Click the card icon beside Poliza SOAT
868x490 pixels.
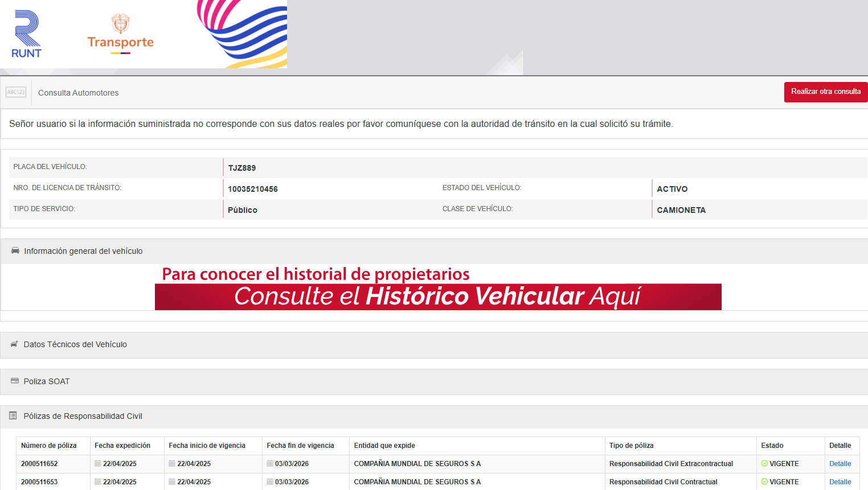click(15, 381)
